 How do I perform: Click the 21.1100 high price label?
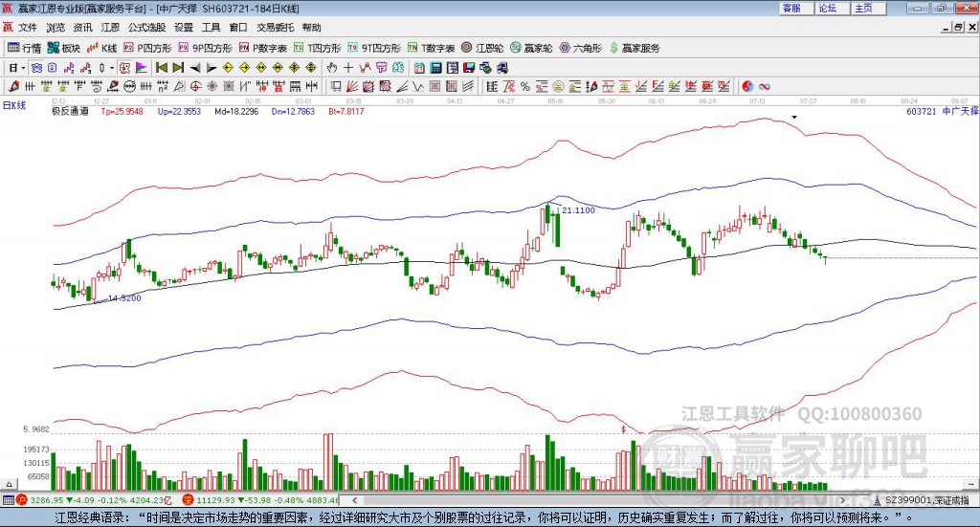578,210
